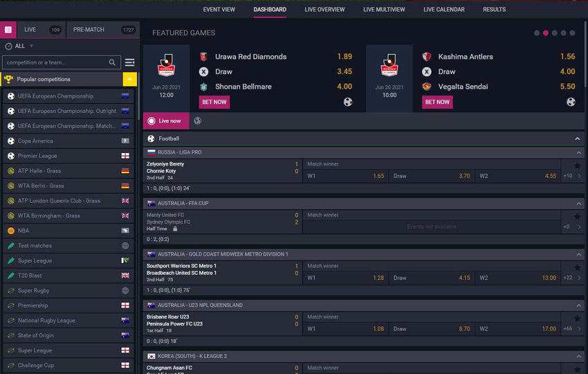
Task: Collapse the Russia - Liga Pro league
Action: 578,152
